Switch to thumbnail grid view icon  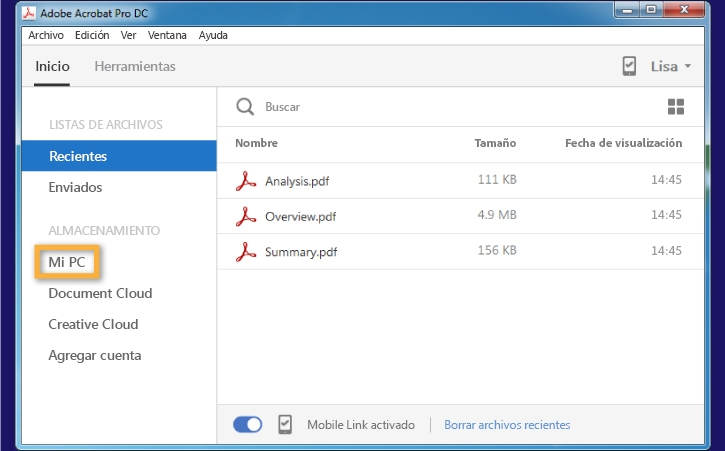tap(676, 107)
